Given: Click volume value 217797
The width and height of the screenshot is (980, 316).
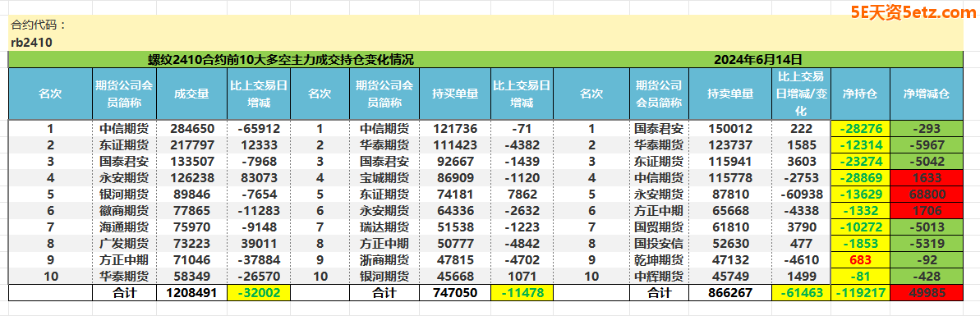Looking at the screenshot, I should click(x=191, y=145).
